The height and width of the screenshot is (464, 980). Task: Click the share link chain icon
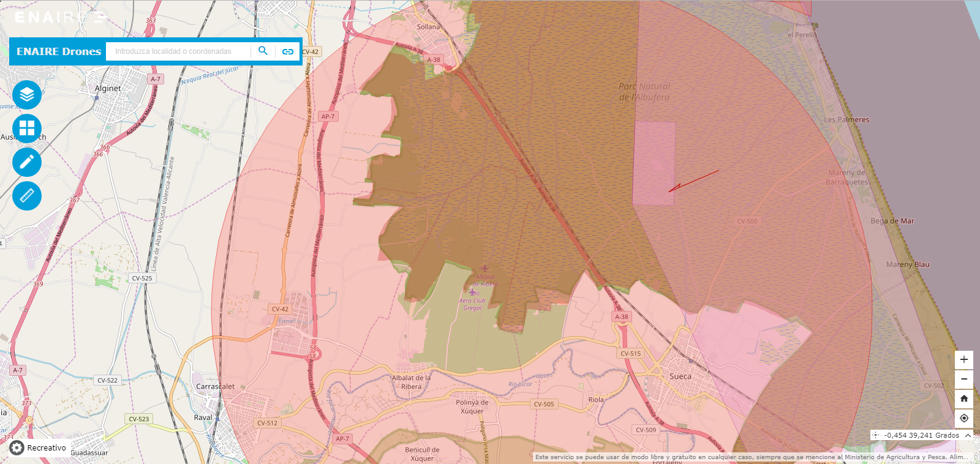coord(287,51)
